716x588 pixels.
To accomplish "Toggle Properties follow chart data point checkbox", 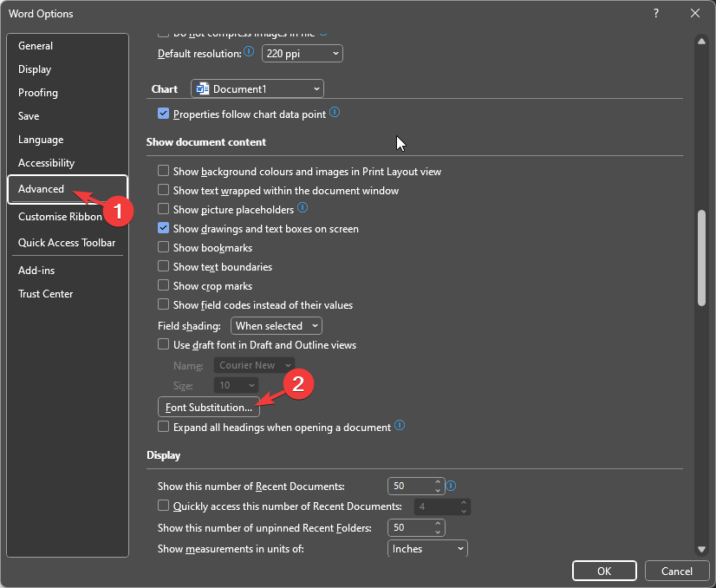I will coord(164,114).
